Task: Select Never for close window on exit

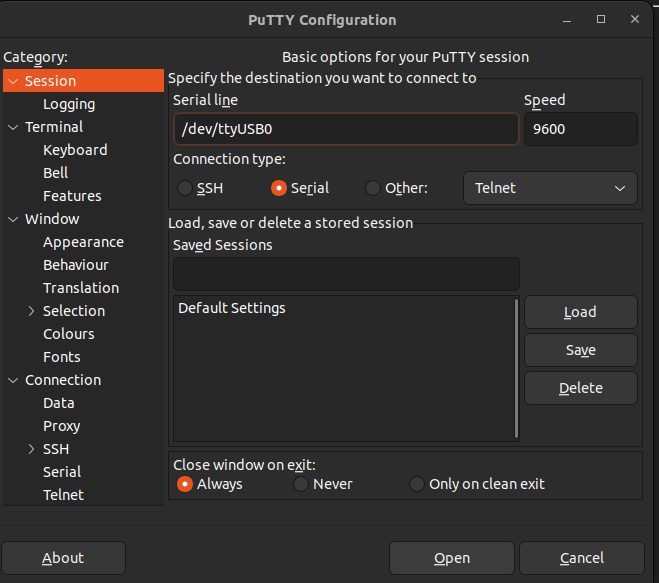Action: tap(301, 484)
